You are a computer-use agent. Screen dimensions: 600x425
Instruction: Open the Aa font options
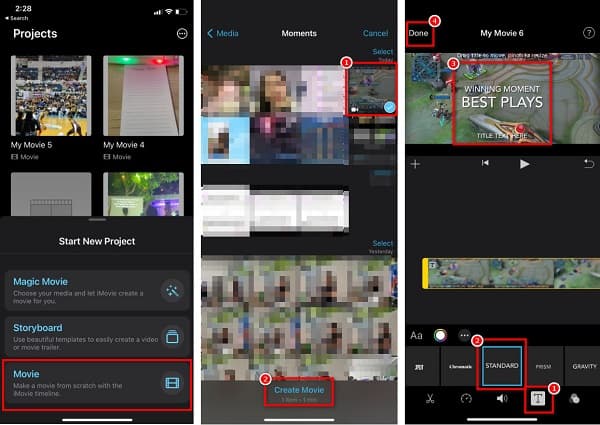point(416,335)
